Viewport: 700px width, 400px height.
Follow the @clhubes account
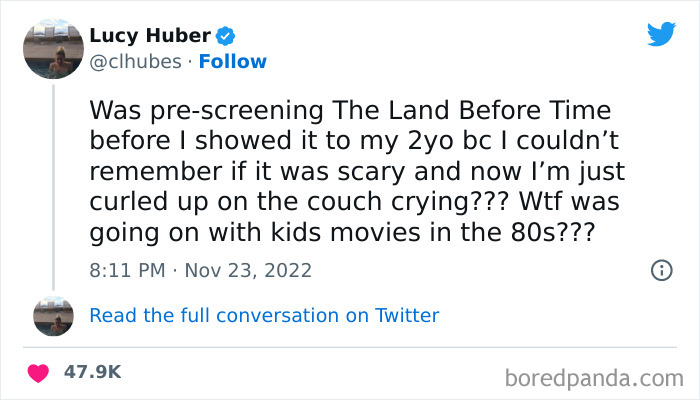[232, 62]
